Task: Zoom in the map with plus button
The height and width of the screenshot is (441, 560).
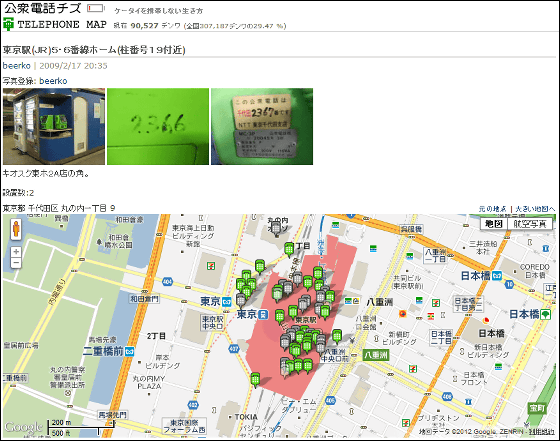Action: click(x=16, y=252)
